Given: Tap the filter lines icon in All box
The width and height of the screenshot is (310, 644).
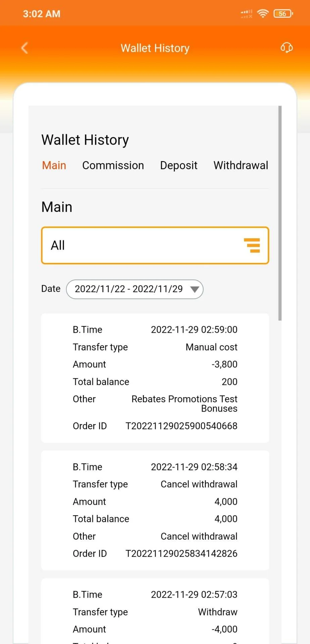Looking at the screenshot, I should 252,245.
